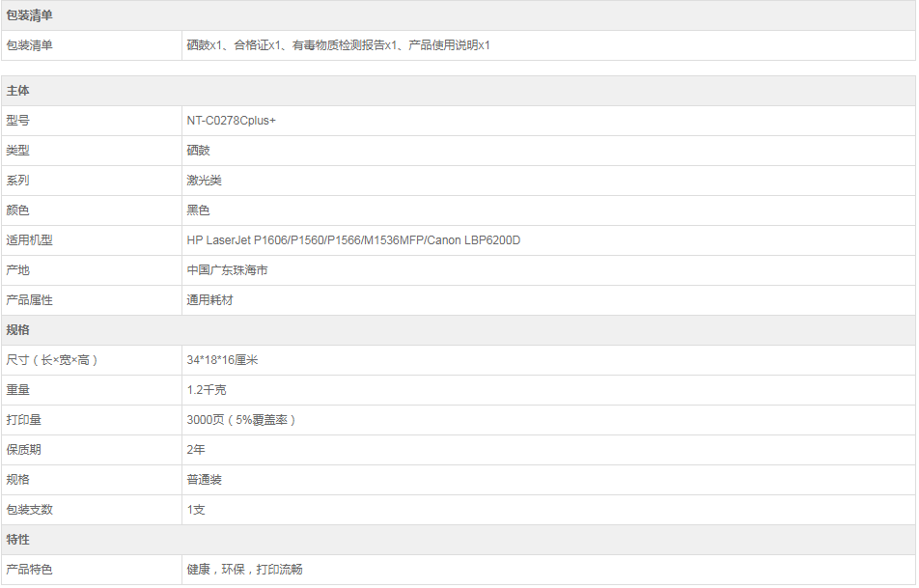Viewport: 919px width, 588px height.
Task: Click the 尺寸（长×宽×高） label
Action: pyautogui.click(x=52, y=360)
